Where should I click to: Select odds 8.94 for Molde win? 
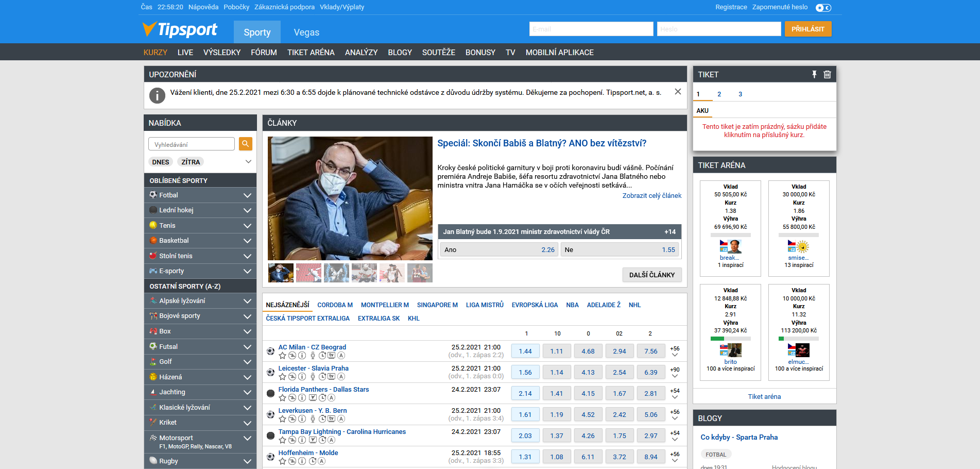click(x=651, y=457)
